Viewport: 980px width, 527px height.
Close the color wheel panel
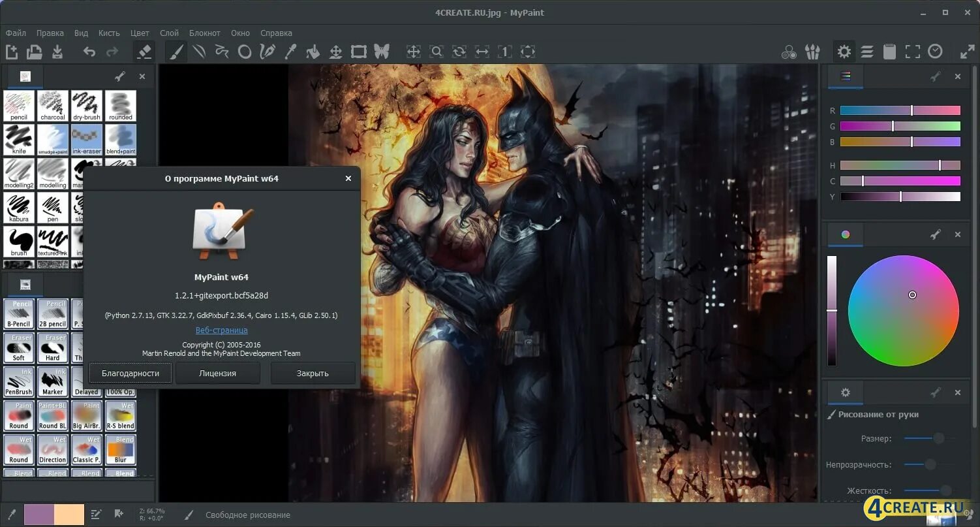958,234
